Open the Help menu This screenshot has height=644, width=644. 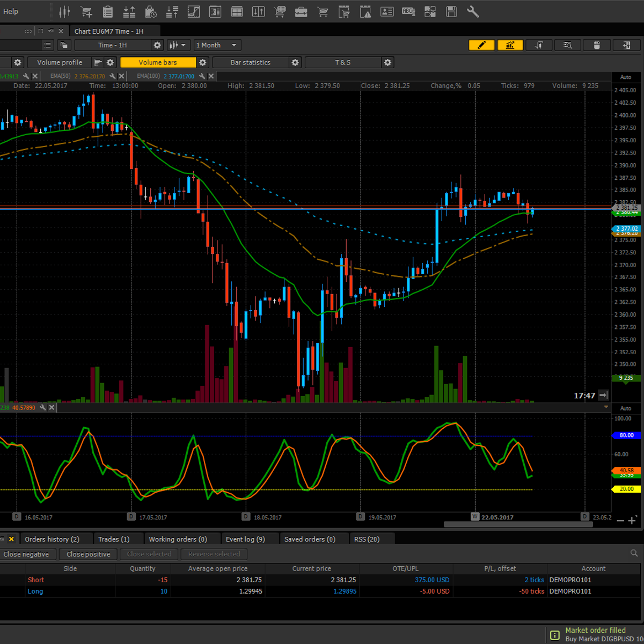tap(11, 11)
